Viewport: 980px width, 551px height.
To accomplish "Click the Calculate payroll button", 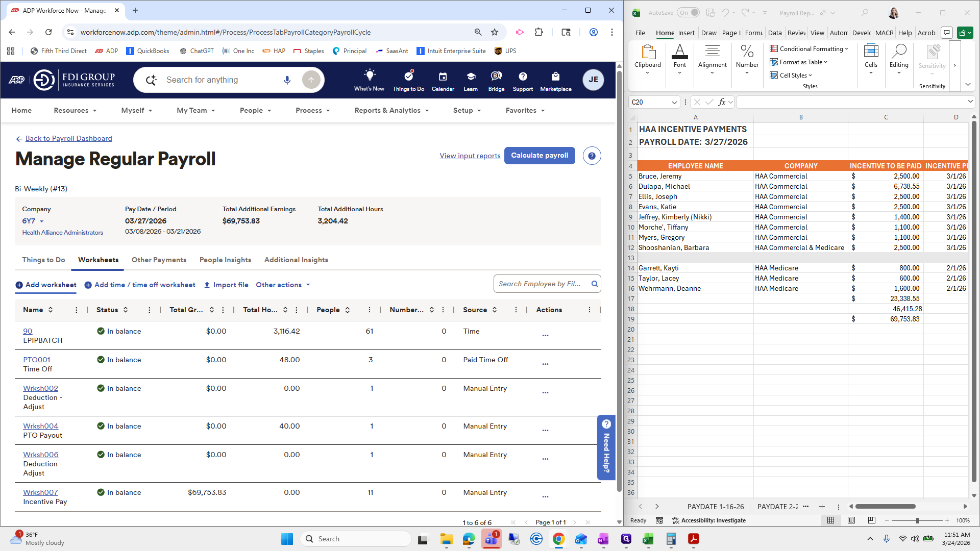I will pyautogui.click(x=539, y=156).
